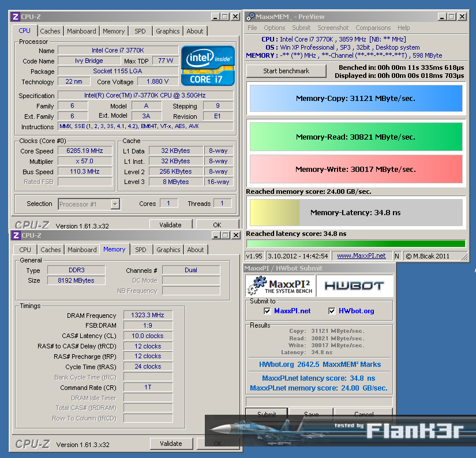Screen dimensions: 476x458
Task: Click the N indicator in MaxxMEM status bar
Action: pos(397,256)
